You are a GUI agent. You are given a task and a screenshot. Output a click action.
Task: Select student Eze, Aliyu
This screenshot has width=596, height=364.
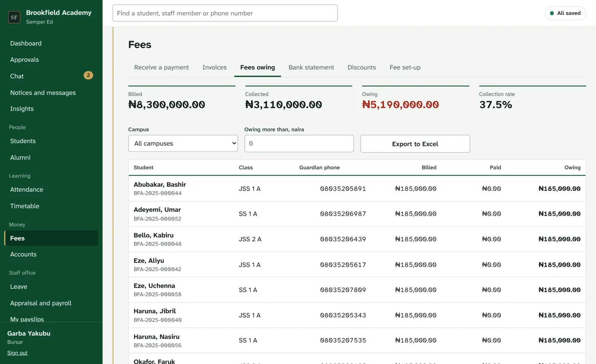tap(149, 261)
